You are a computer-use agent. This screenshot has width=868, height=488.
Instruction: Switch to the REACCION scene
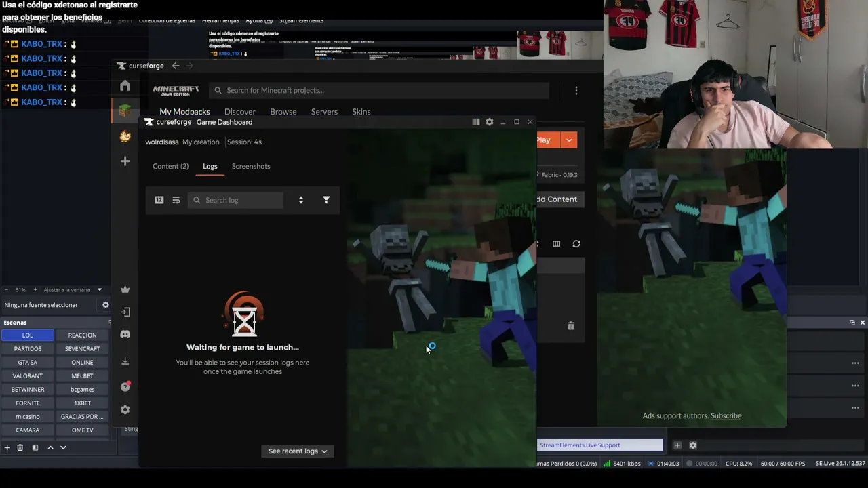pyautogui.click(x=82, y=335)
